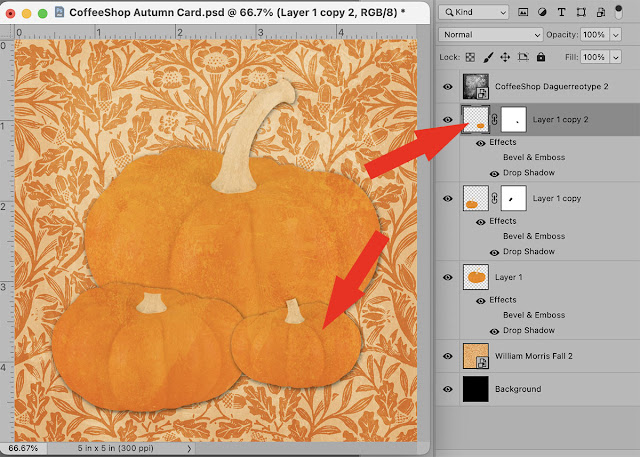Select the William Morris Fall 2 layer name

[534, 356]
